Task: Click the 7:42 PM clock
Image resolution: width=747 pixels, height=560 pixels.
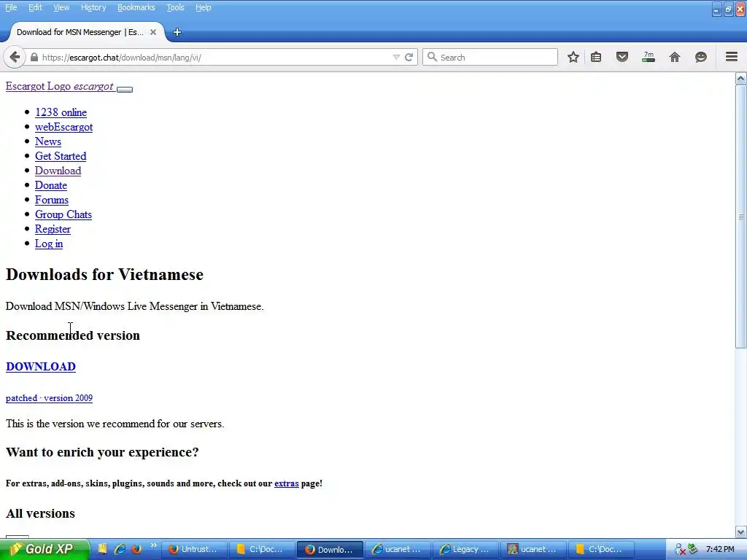Action: (720, 549)
